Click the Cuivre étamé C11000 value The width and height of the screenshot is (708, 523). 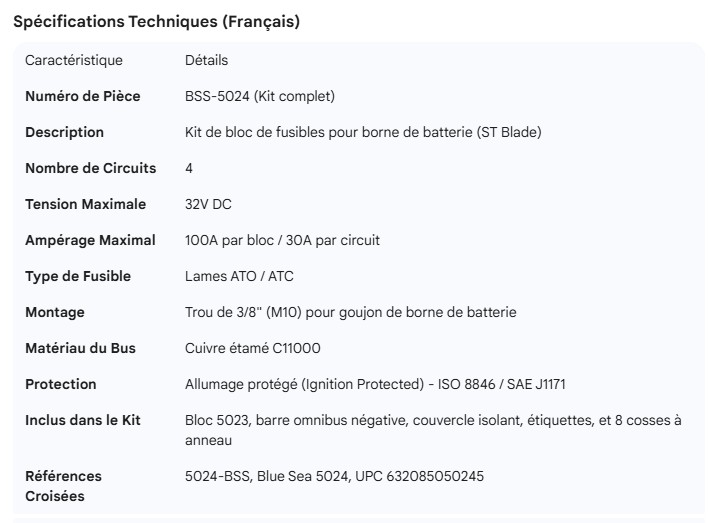tap(254, 348)
